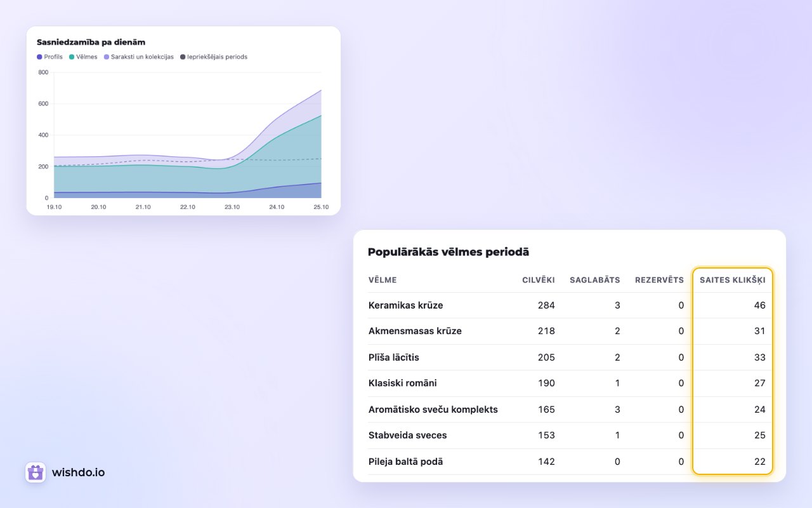Click link clicks value 46 for Keramikas krūze
The height and width of the screenshot is (508, 812).
point(760,305)
